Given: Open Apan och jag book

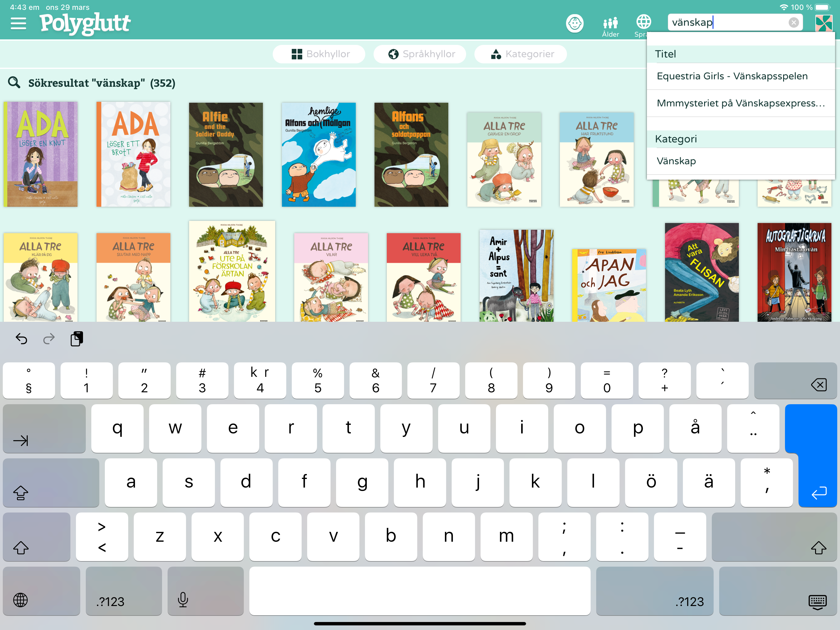Looking at the screenshot, I should point(609,285).
